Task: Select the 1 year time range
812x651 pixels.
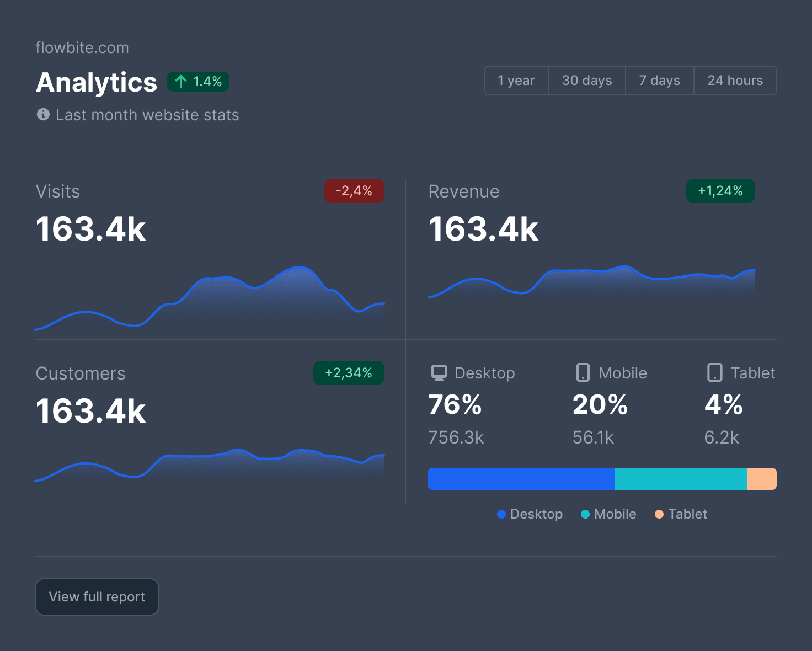Action: (516, 81)
